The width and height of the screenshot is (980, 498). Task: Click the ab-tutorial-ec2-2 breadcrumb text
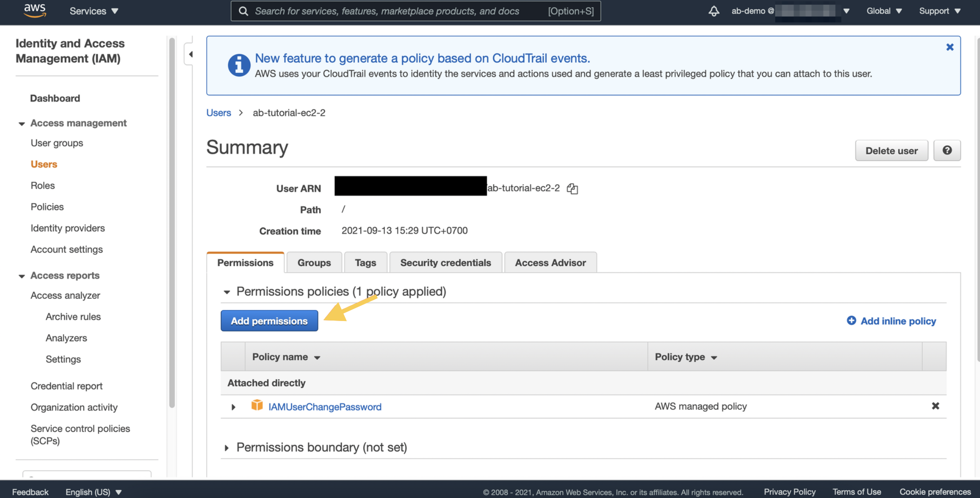coord(289,113)
